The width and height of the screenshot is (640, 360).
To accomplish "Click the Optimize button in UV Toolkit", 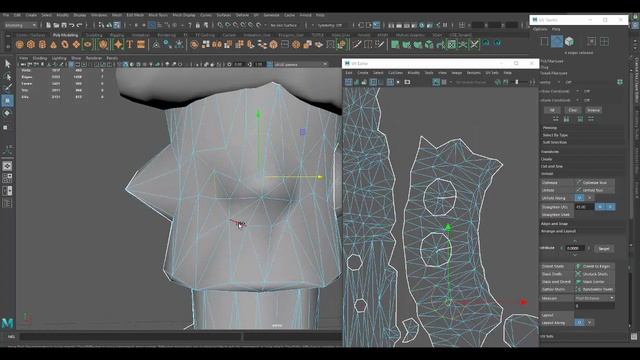I will pos(557,183).
